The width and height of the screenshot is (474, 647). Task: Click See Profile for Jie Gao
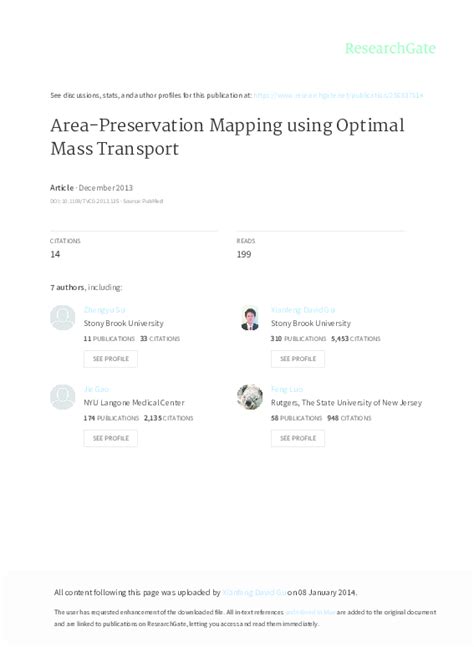pos(111,438)
